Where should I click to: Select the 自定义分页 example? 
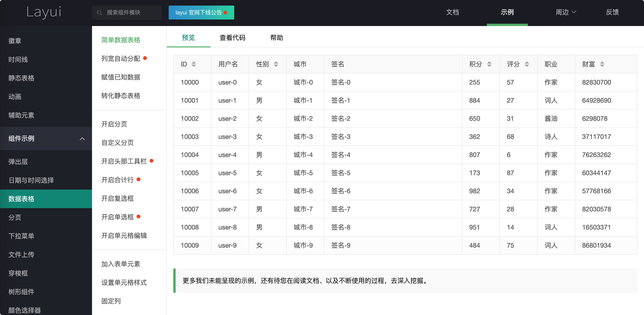[x=118, y=143]
